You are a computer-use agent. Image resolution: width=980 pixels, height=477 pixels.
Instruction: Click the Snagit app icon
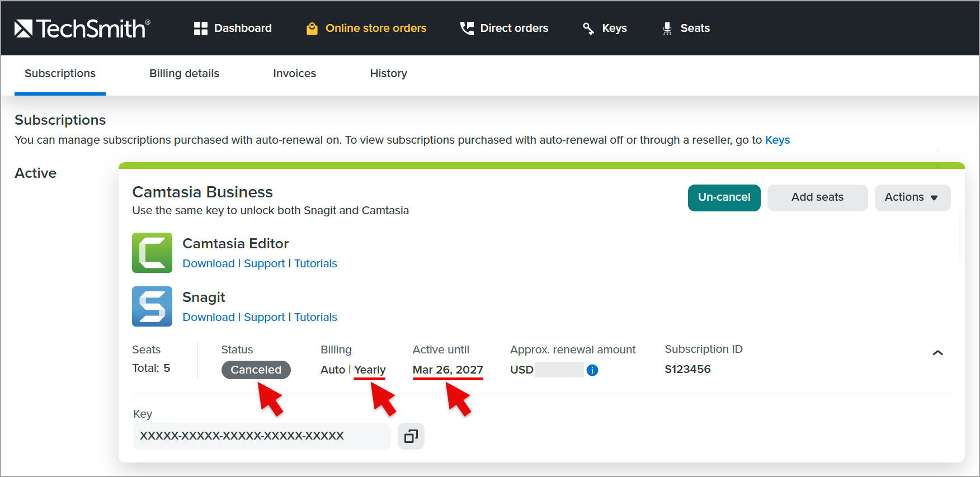coord(152,306)
